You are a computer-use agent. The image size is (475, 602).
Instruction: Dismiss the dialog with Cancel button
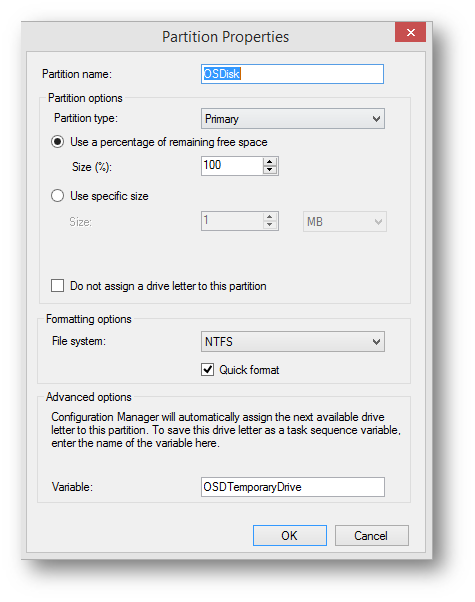pyautogui.click(x=371, y=536)
